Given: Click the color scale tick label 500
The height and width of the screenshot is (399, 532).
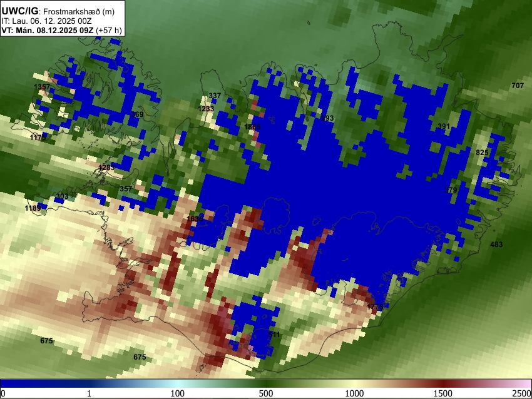Looking at the screenshot, I should pos(265,393).
